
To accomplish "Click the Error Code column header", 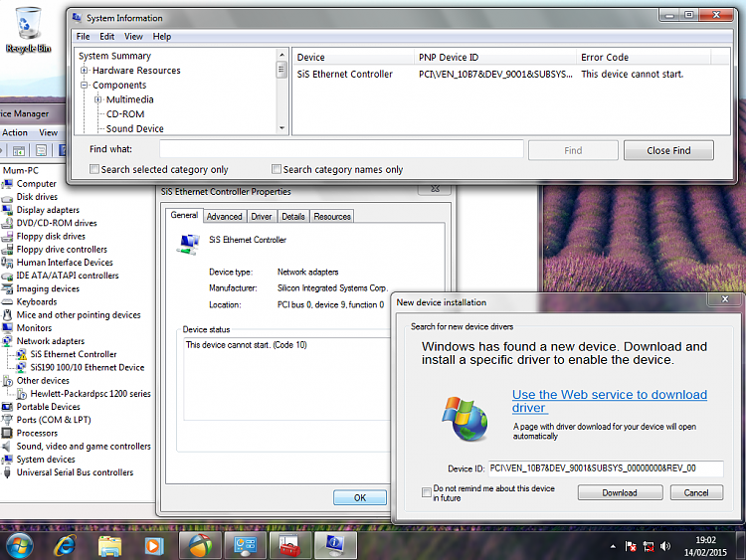I will 644,57.
